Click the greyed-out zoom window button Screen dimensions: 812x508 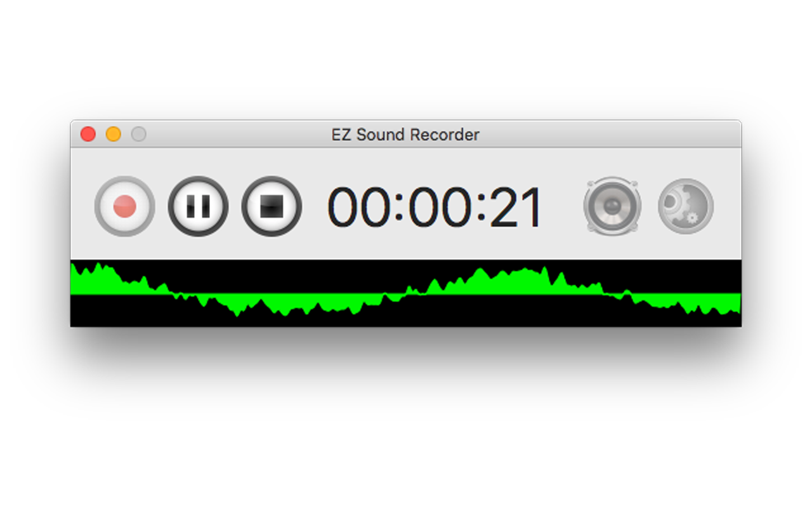[139, 134]
